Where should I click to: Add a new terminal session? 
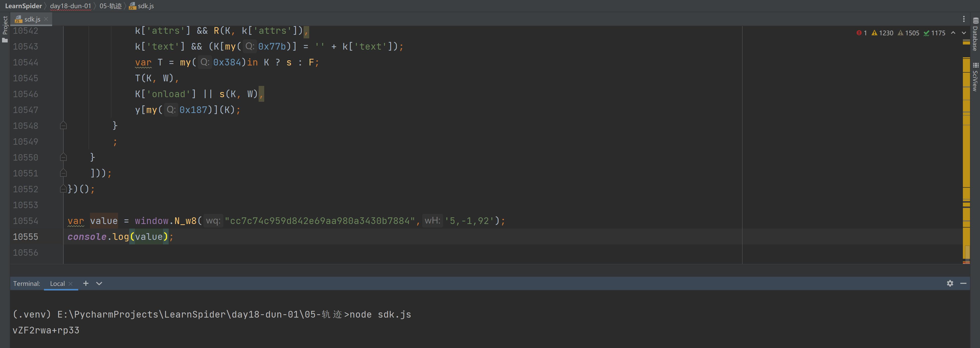pos(86,283)
